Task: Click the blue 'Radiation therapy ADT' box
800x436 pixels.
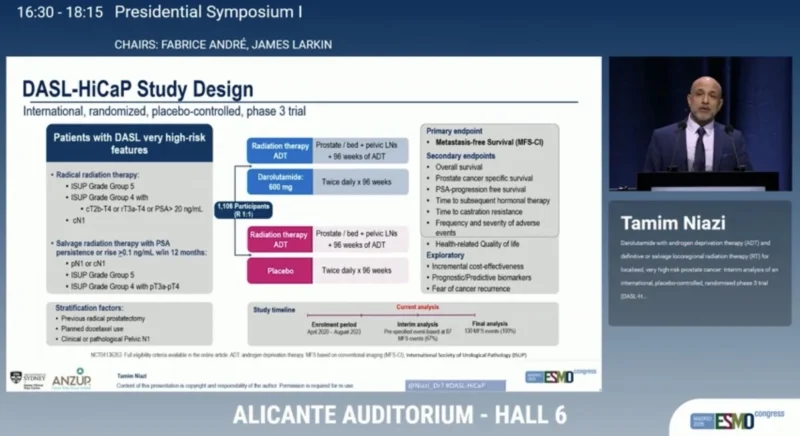Action: point(280,151)
